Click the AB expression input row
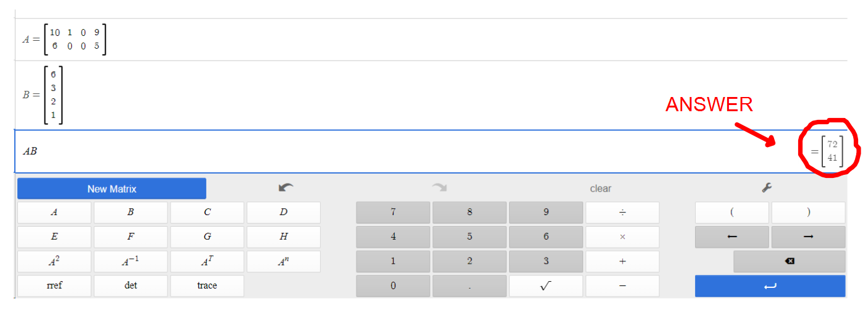This screenshot has width=868, height=312. 371,151
